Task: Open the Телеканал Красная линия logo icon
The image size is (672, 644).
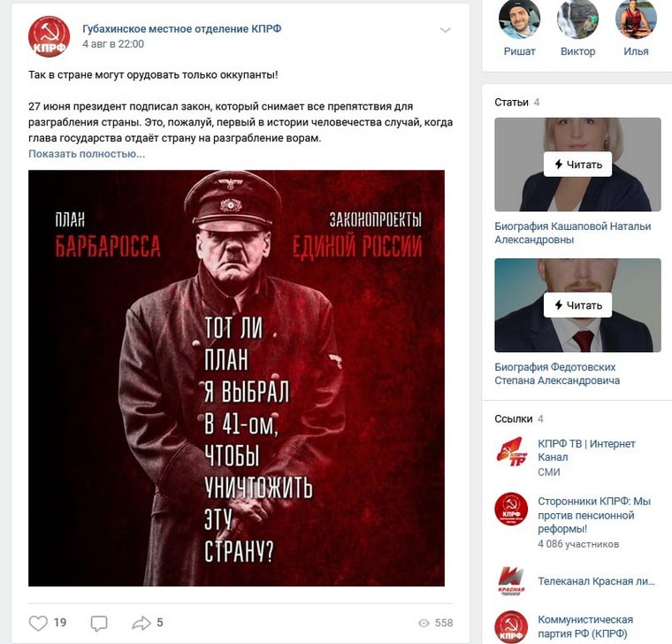Action: coord(511,581)
